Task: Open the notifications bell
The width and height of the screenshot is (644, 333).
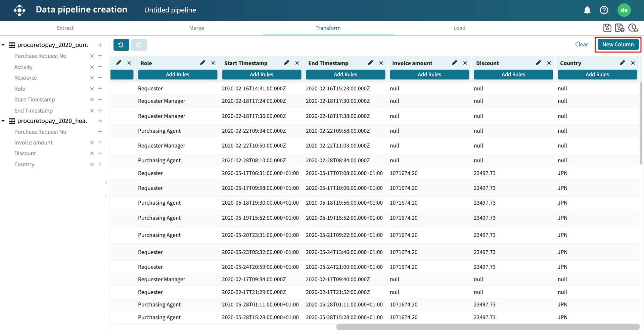Action: coord(587,10)
